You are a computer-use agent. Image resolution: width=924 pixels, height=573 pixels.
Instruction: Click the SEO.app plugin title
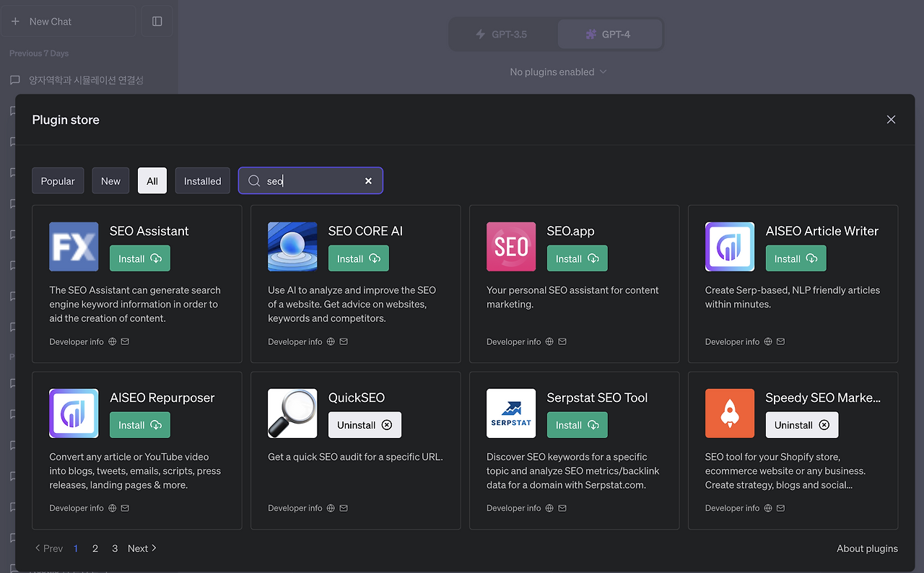[570, 231]
